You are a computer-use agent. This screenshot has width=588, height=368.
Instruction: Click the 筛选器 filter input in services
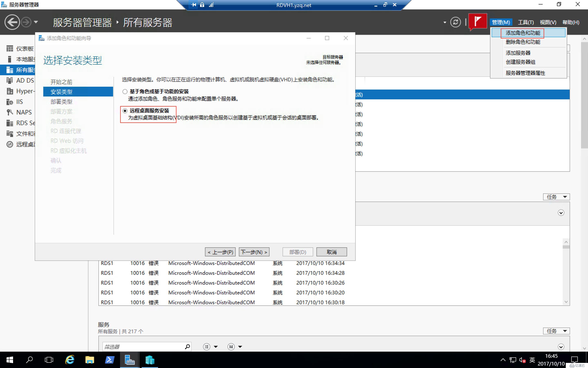pyautogui.click(x=143, y=347)
